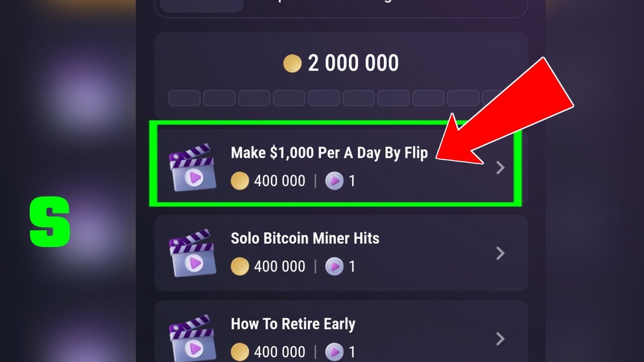Image resolution: width=644 pixels, height=362 pixels.
Task: Select the Solo Bitcoin Miner Hits title
Action: (x=305, y=238)
